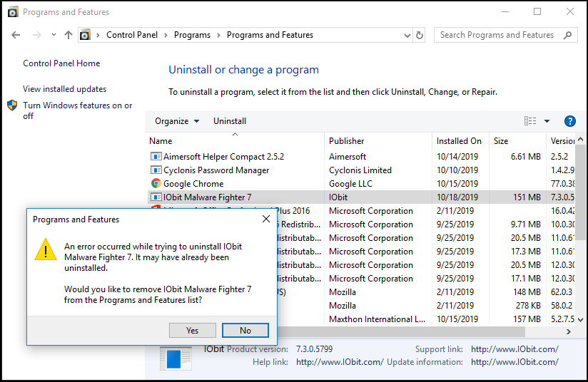This screenshot has height=382, width=588.
Task: Close the Programs and Features error dialog
Action: [x=266, y=219]
